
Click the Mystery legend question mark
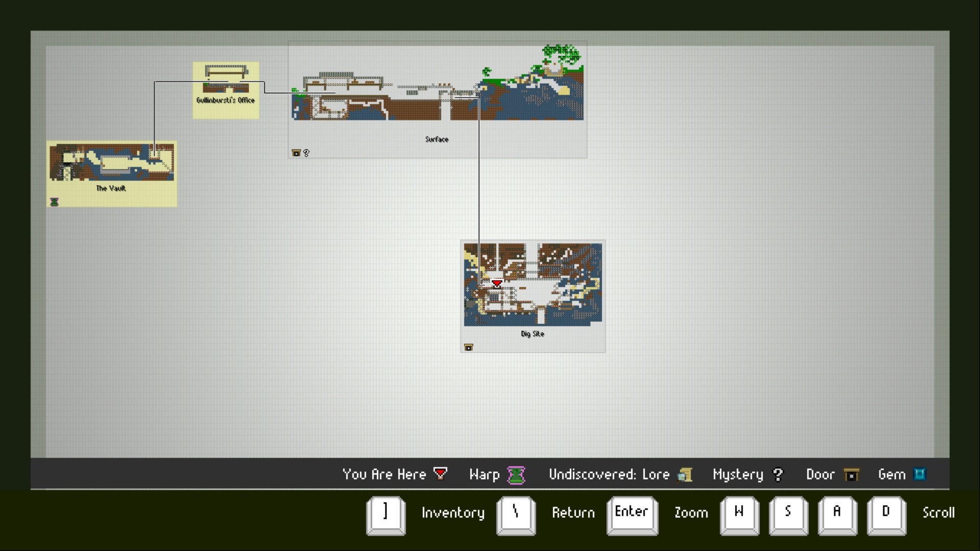778,475
